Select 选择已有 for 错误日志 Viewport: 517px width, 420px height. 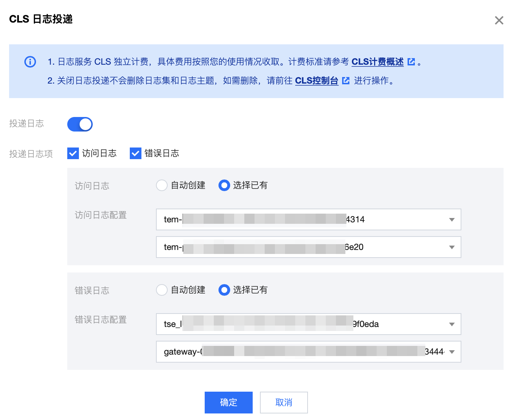coord(224,290)
